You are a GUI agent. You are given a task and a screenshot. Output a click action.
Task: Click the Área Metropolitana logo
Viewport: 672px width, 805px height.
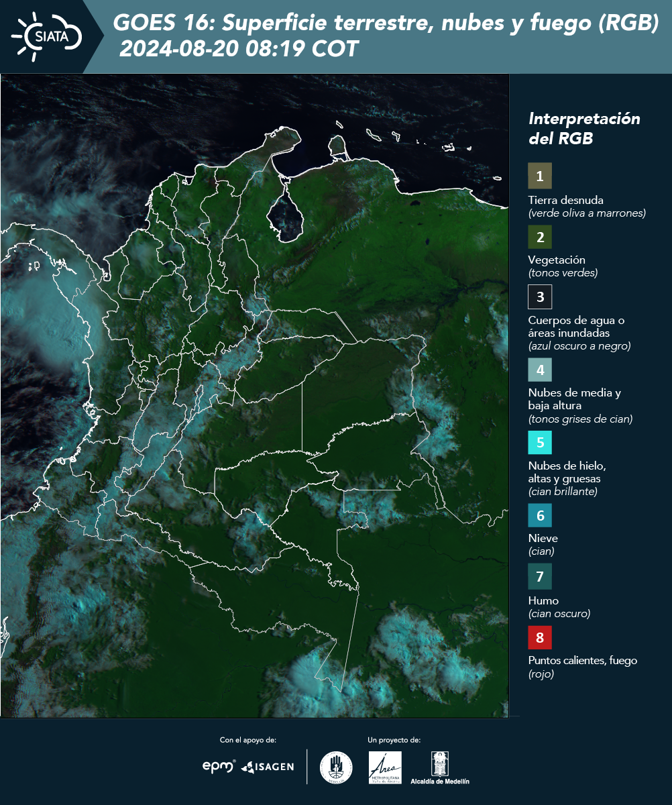[x=386, y=767]
